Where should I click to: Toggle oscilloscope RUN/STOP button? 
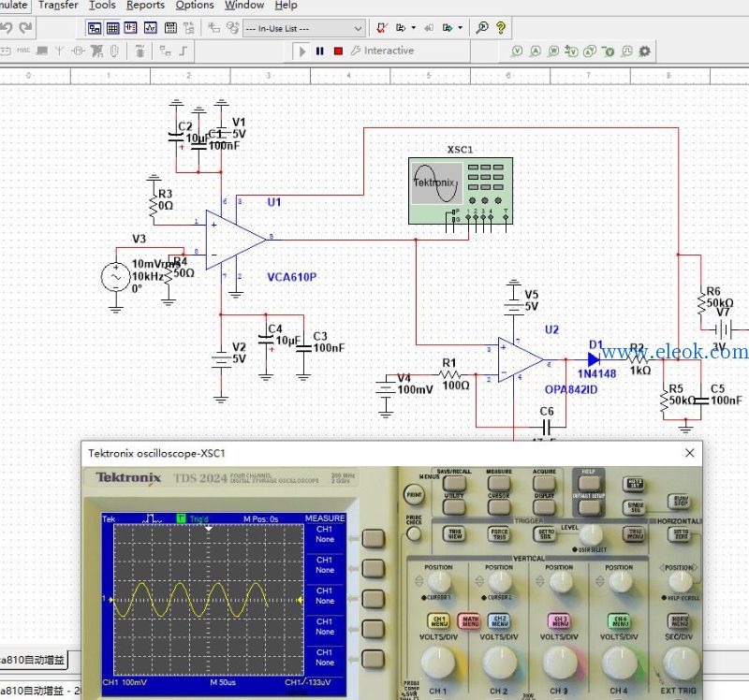point(681,502)
